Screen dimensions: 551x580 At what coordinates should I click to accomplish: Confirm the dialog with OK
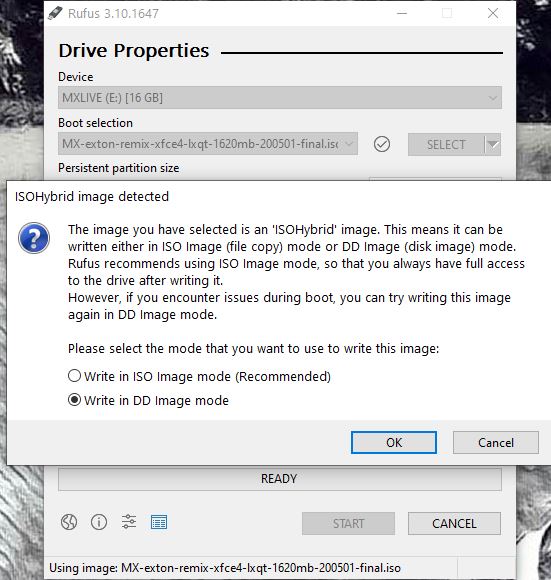[x=394, y=442]
